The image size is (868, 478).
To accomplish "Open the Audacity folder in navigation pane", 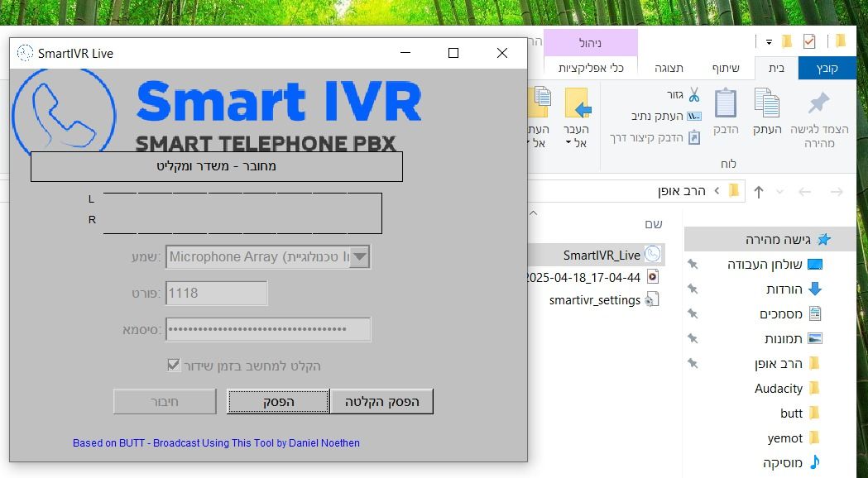I will click(x=779, y=389).
